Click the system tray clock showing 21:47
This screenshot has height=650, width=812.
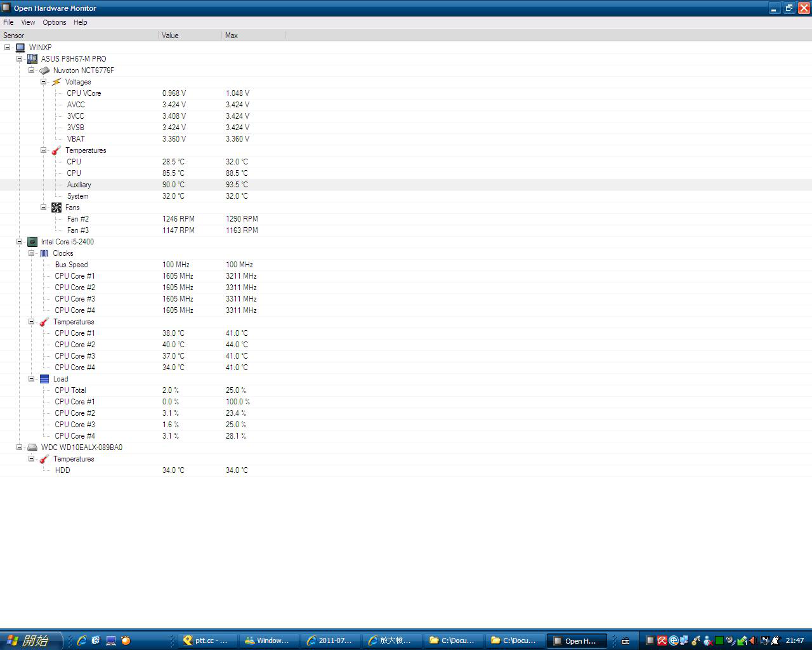(795, 640)
